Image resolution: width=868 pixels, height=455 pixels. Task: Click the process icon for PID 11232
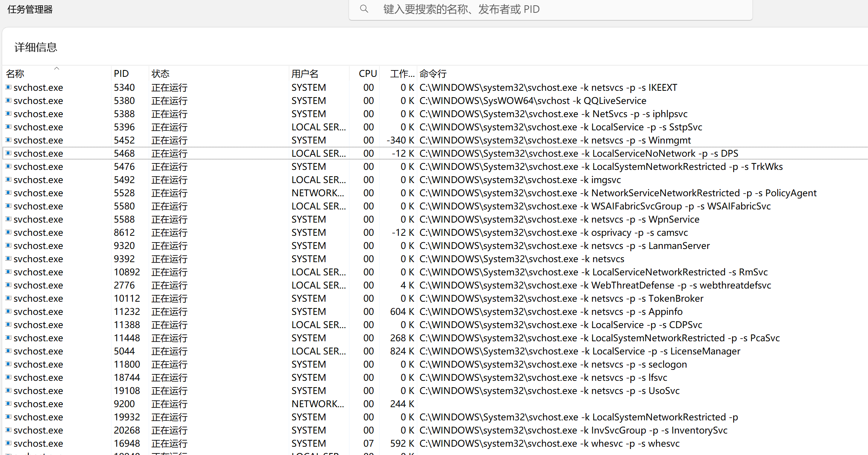(8, 311)
